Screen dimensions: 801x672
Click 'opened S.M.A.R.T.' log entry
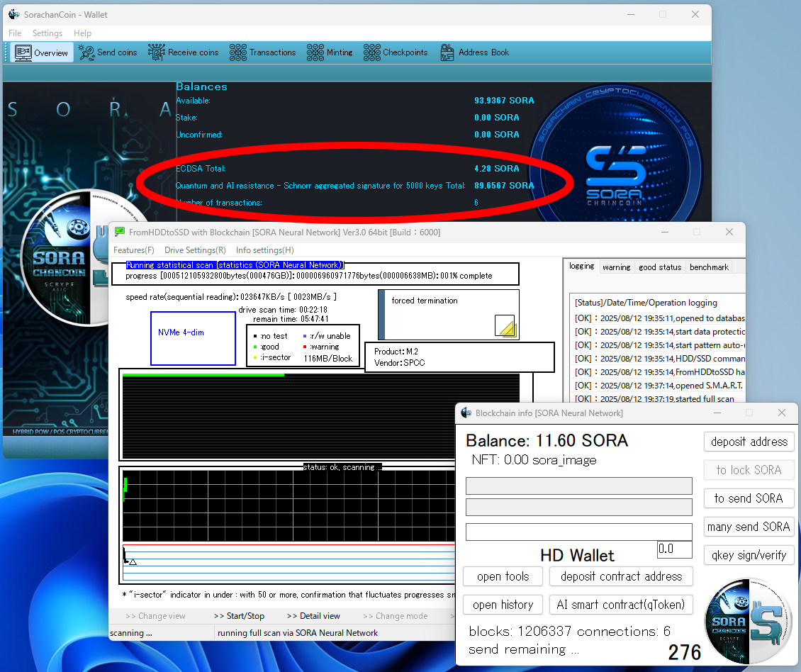click(659, 386)
